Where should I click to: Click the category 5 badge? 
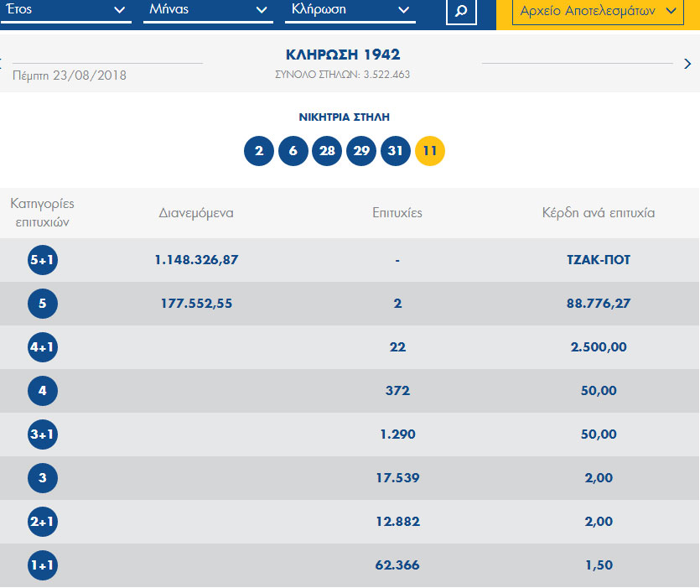click(43, 304)
